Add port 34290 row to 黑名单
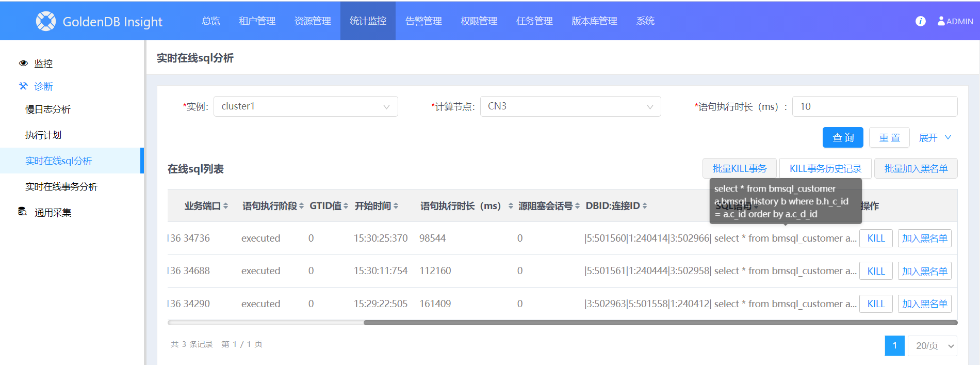The image size is (980, 365). (925, 304)
